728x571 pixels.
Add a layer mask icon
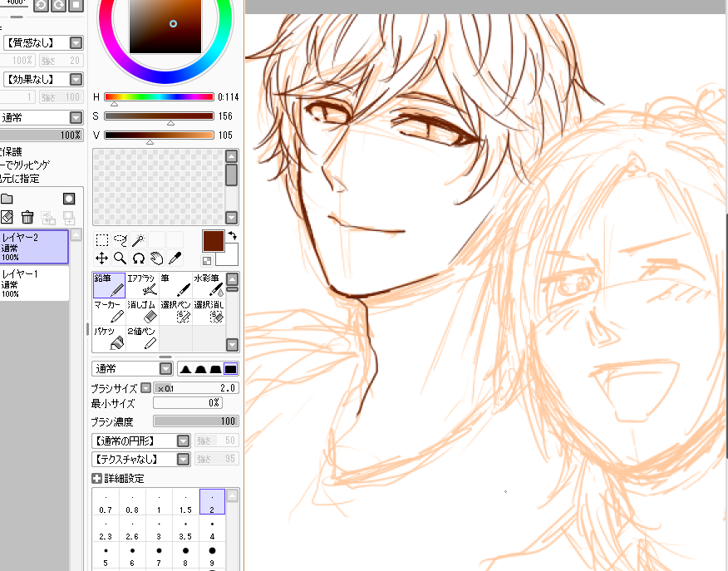69,199
